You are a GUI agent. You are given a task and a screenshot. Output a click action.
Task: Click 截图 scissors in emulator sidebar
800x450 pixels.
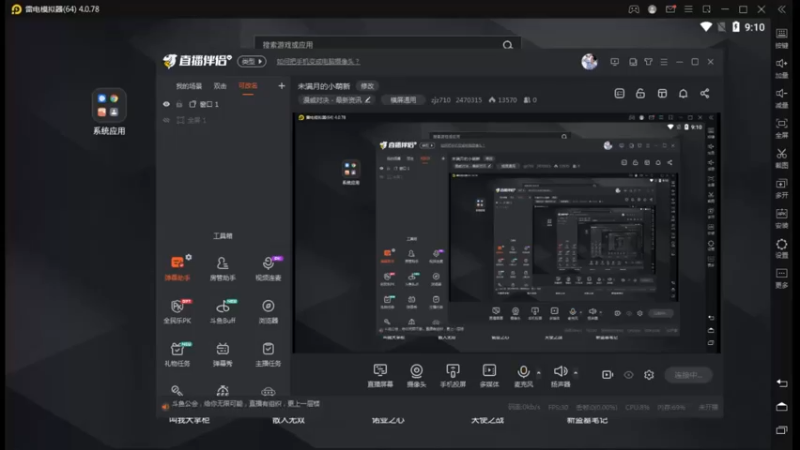[x=782, y=158]
